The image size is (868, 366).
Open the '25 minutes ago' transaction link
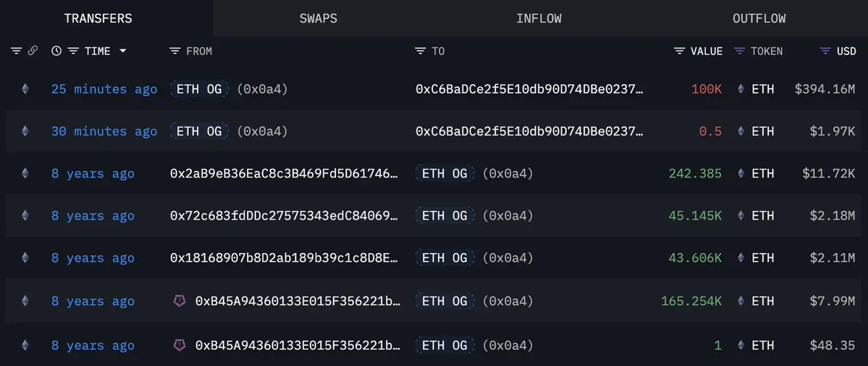pyautogui.click(x=104, y=88)
